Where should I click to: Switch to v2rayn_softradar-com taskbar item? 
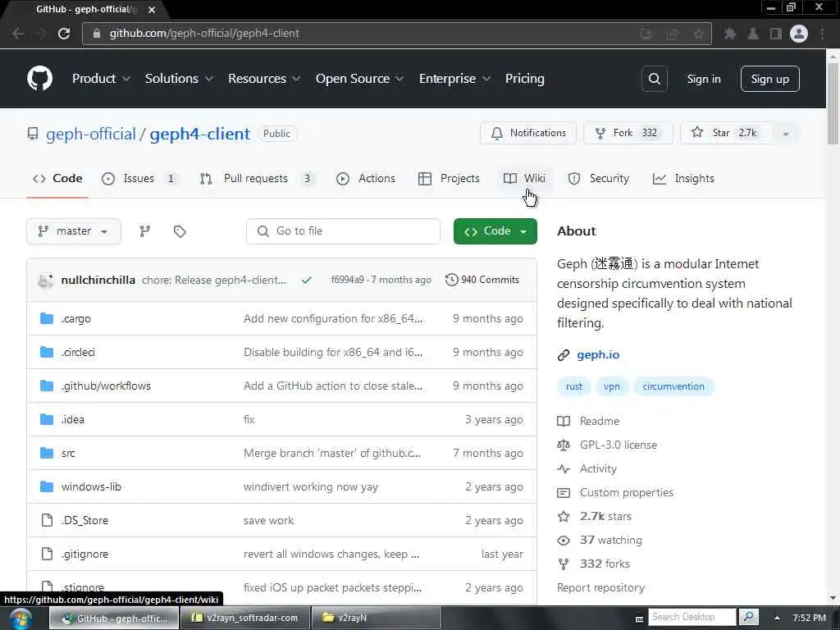(244, 618)
